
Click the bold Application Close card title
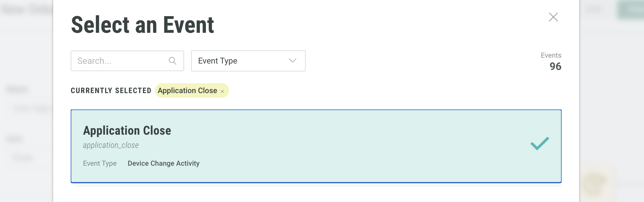127,131
